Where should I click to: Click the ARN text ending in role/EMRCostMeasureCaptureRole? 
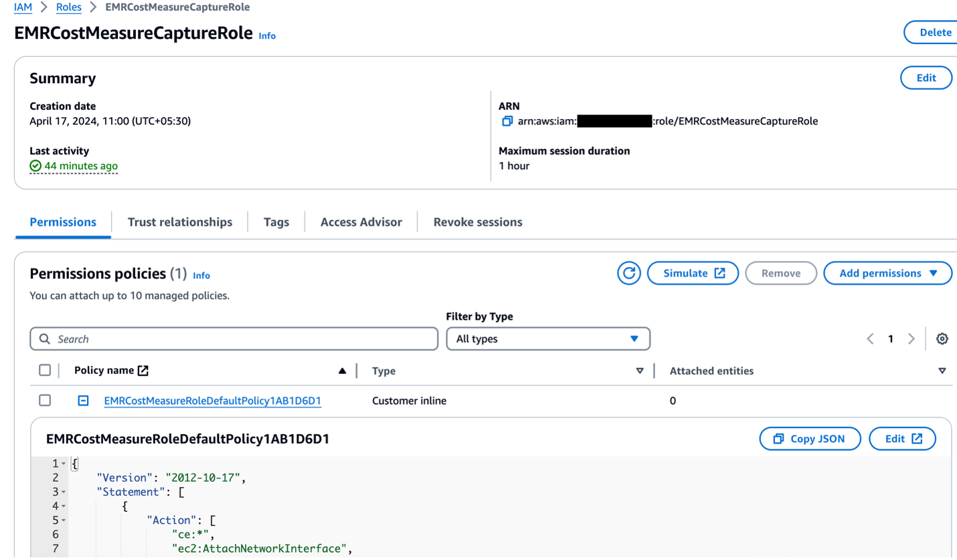(668, 121)
